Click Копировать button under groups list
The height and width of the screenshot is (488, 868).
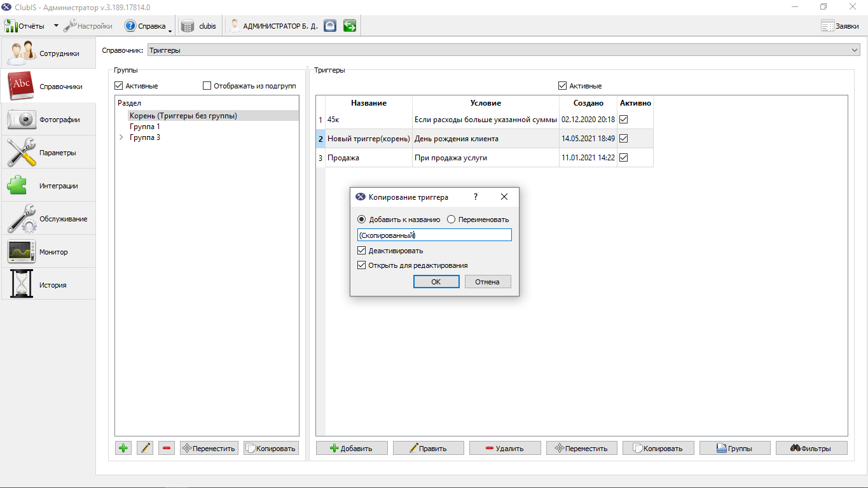tap(271, 448)
